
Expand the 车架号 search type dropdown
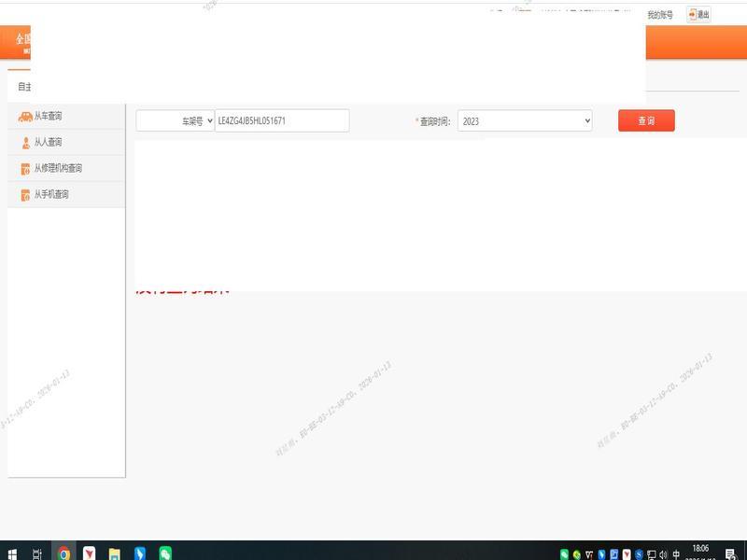pyautogui.click(x=176, y=120)
